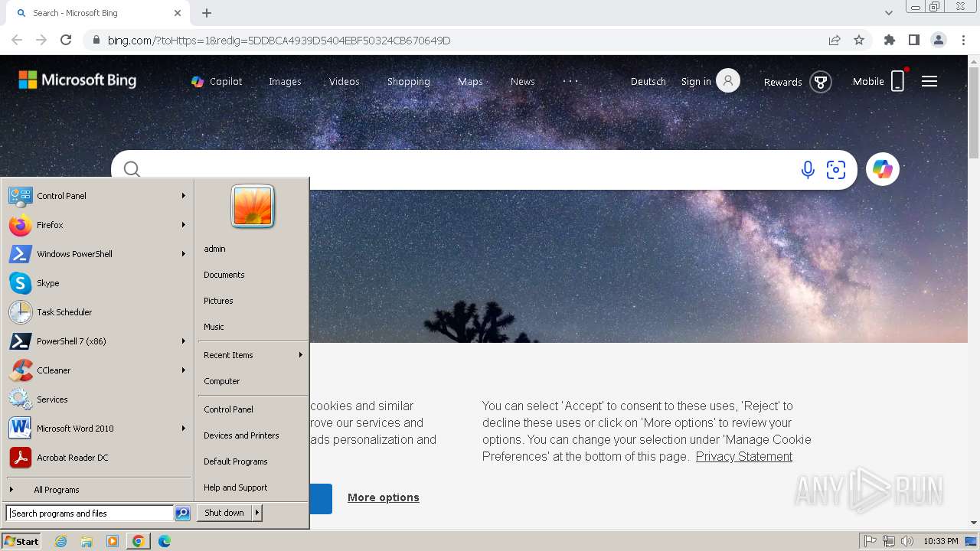This screenshot has width=980, height=551.
Task: Open the Control Panel start menu icon
Action: click(20, 196)
